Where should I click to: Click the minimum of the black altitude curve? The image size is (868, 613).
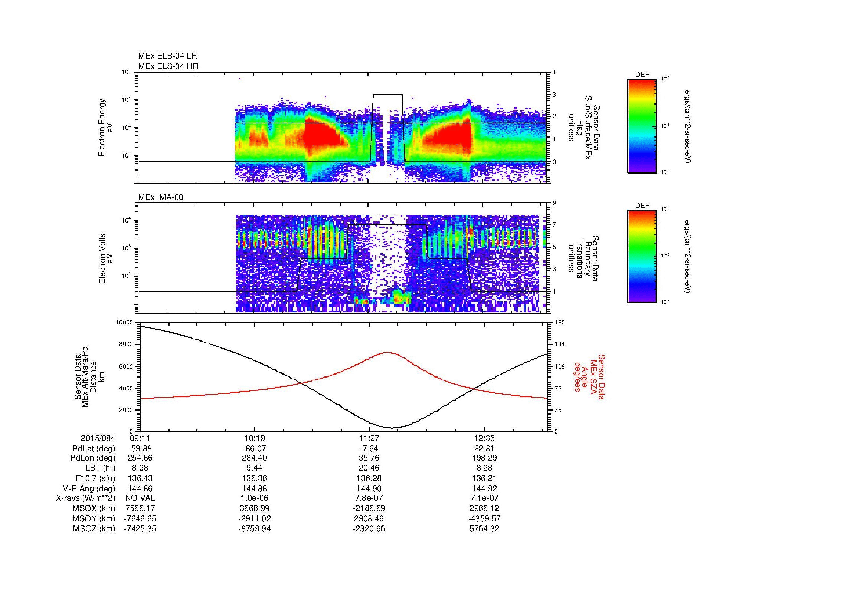point(392,428)
